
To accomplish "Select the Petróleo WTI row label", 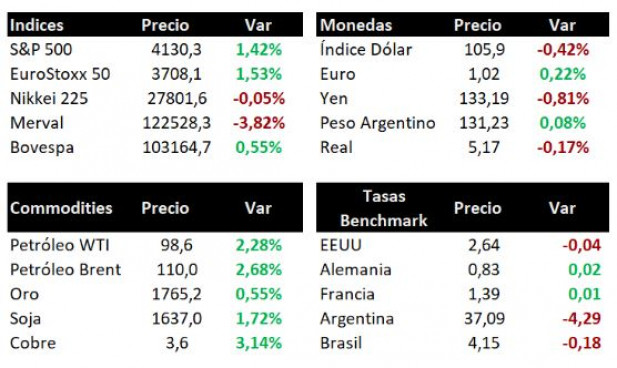I will [60, 245].
